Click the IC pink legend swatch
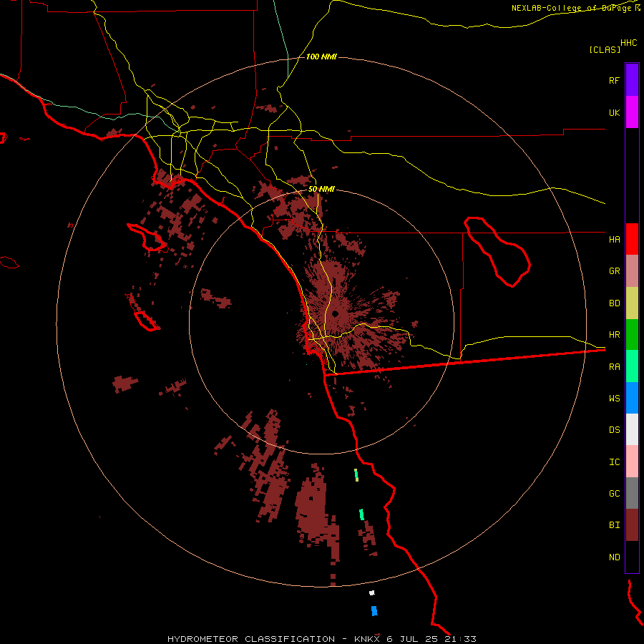 [x=632, y=462]
